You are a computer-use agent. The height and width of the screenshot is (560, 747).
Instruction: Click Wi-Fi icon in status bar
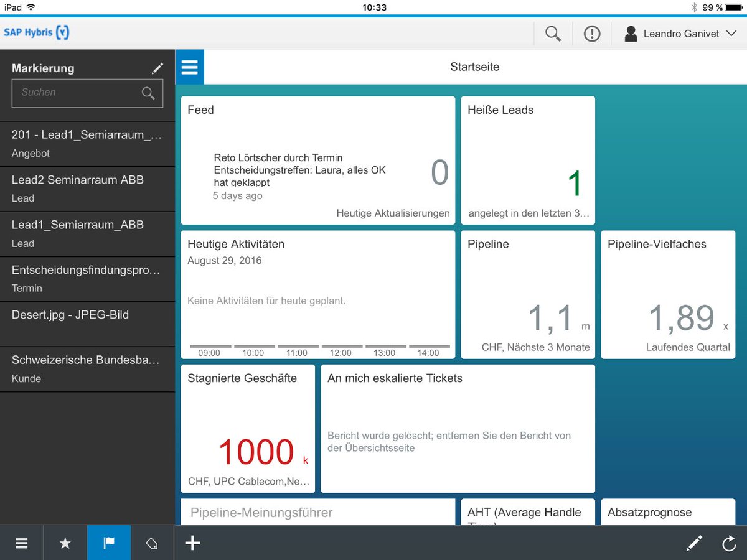tap(31, 7)
